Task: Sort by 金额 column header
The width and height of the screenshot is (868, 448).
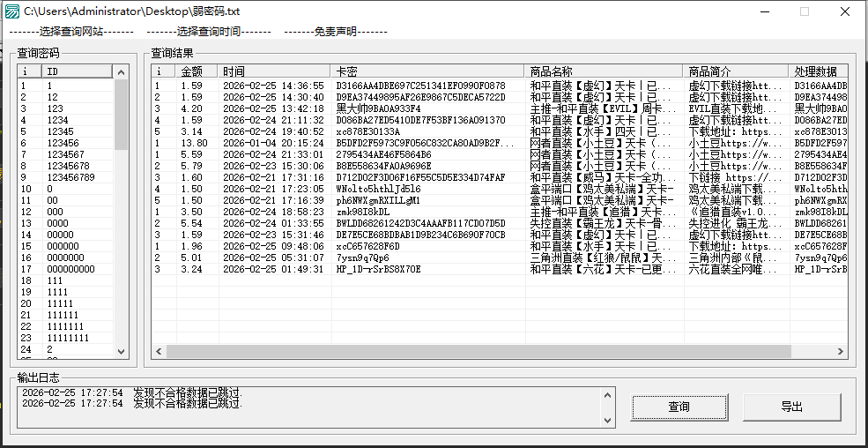Action: click(197, 71)
